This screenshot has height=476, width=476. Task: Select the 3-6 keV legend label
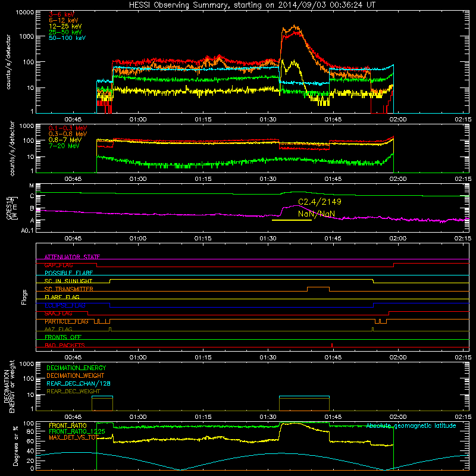pos(61,14)
